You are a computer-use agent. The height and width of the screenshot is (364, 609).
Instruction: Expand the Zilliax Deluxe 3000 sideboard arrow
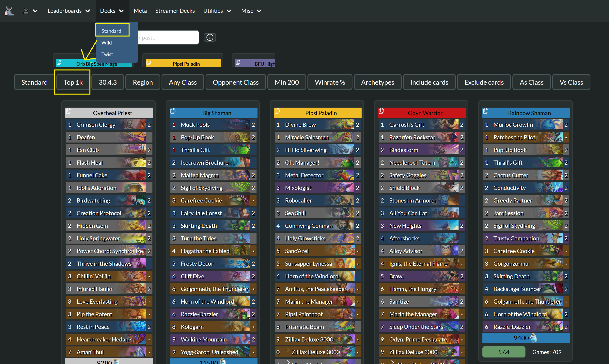click(x=288, y=350)
